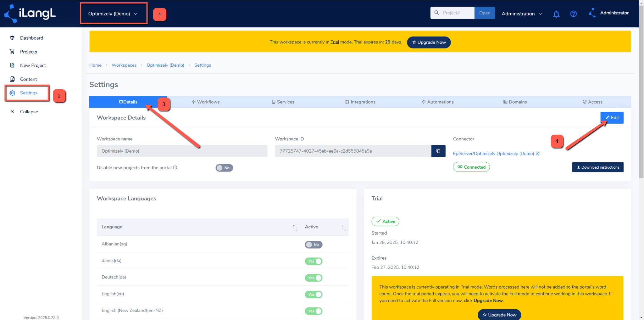
Task: Click the New Project document icon
Action: tap(12, 65)
